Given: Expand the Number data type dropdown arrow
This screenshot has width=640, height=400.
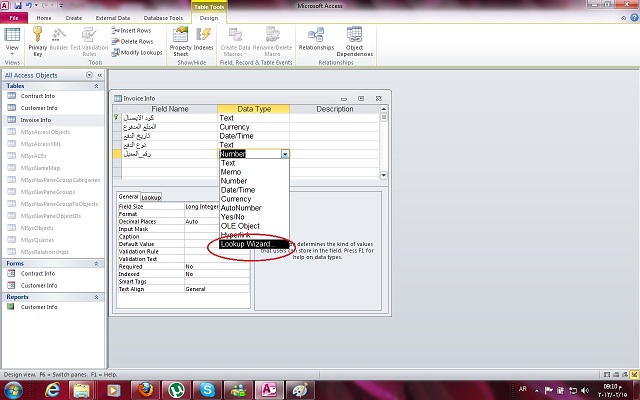Looking at the screenshot, I should 285,154.
